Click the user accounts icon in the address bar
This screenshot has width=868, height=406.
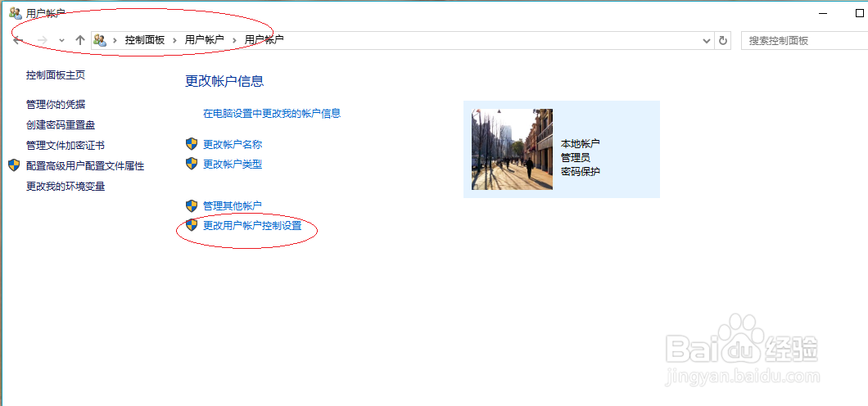pos(100,40)
